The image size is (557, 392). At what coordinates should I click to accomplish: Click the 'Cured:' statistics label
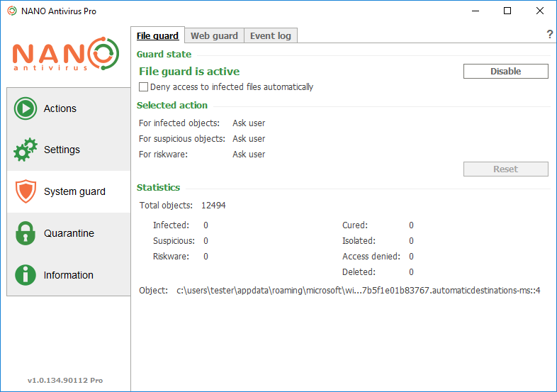[x=355, y=225]
